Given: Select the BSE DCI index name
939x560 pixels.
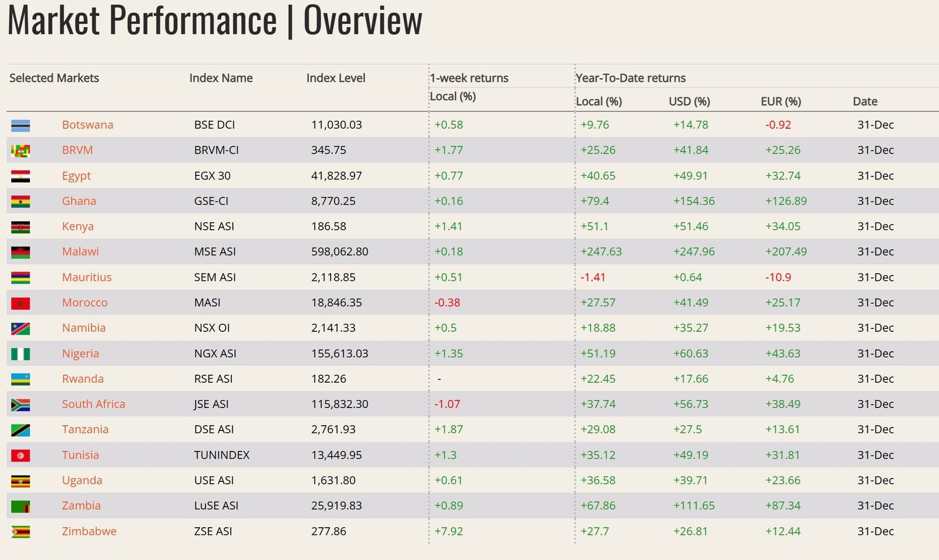Looking at the screenshot, I should click(215, 124).
